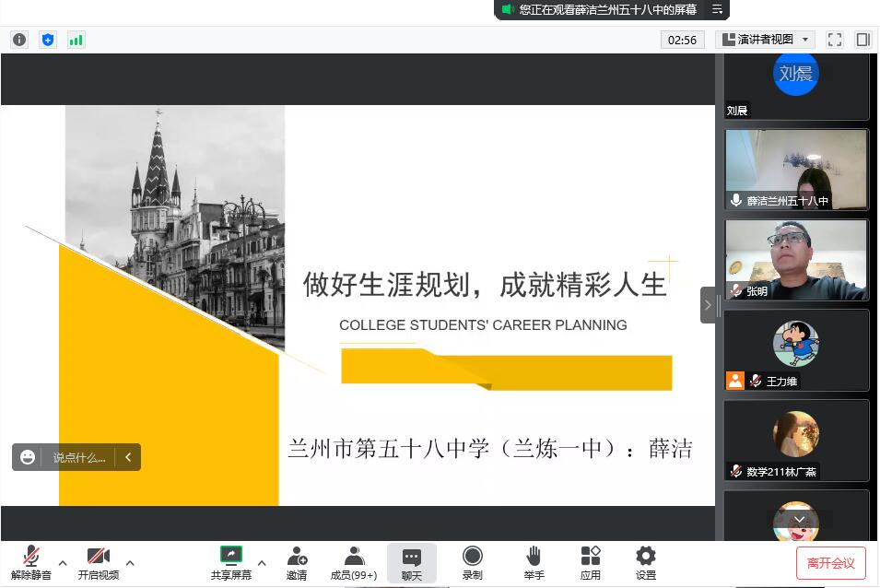The image size is (880, 588).
Task: Open the Invite (邀请) icon
Action: tap(297, 562)
